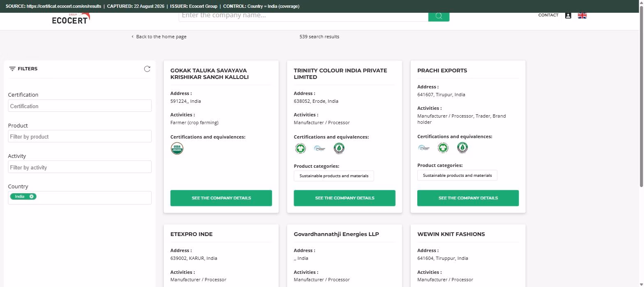Click the PRACHI EXPORTS card title
This screenshot has width=644, height=287.
point(442,70)
